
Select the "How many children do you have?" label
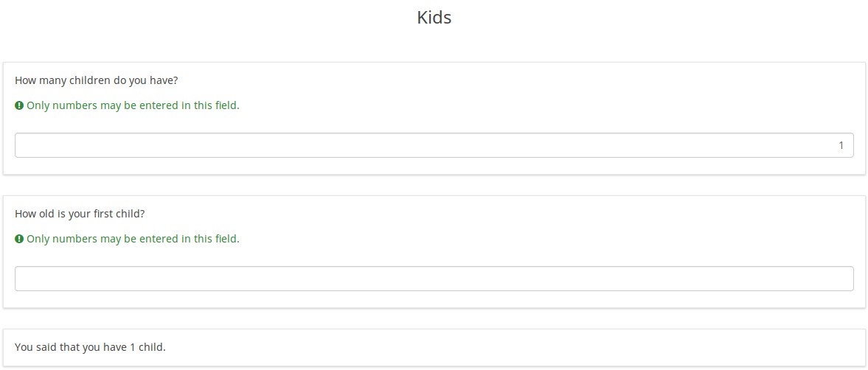point(96,80)
